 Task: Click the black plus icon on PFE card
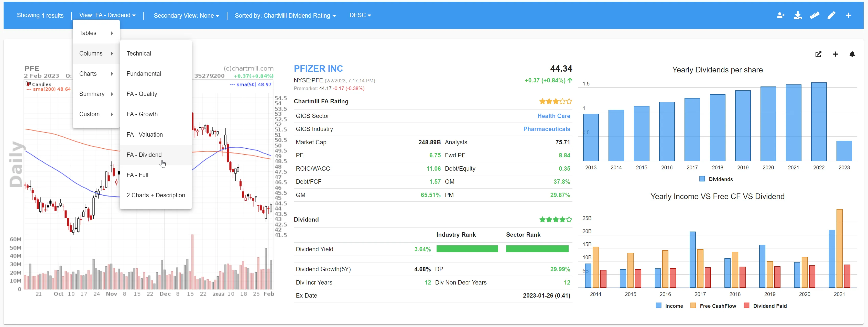click(835, 54)
